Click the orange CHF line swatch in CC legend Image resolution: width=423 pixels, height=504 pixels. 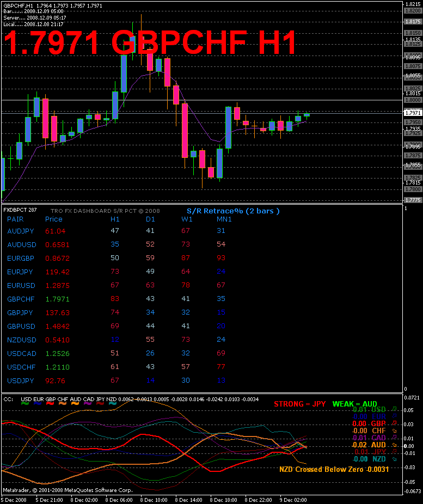tap(63, 403)
